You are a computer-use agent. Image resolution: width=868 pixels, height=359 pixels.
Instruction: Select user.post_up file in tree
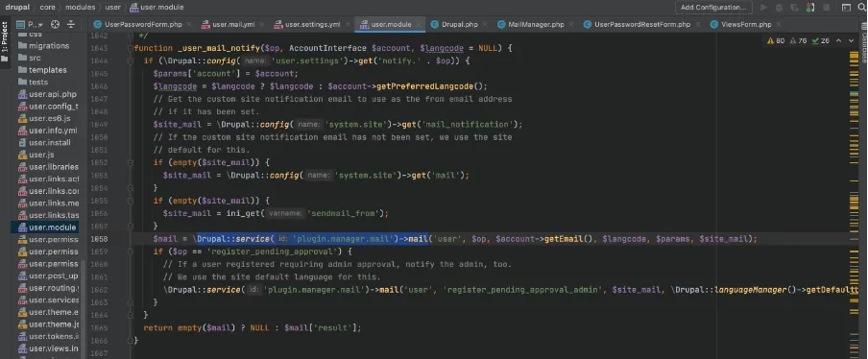48,275
